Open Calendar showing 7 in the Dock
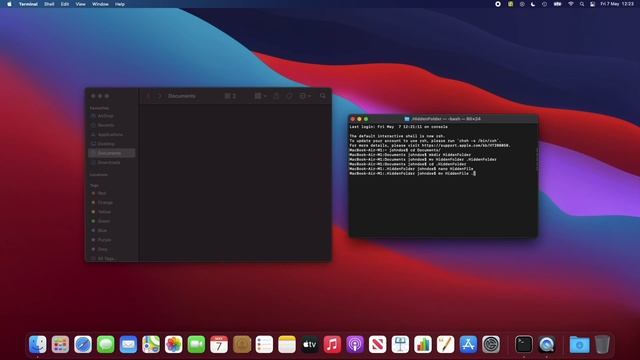Screen dimensions: 640x360 click(x=219, y=344)
